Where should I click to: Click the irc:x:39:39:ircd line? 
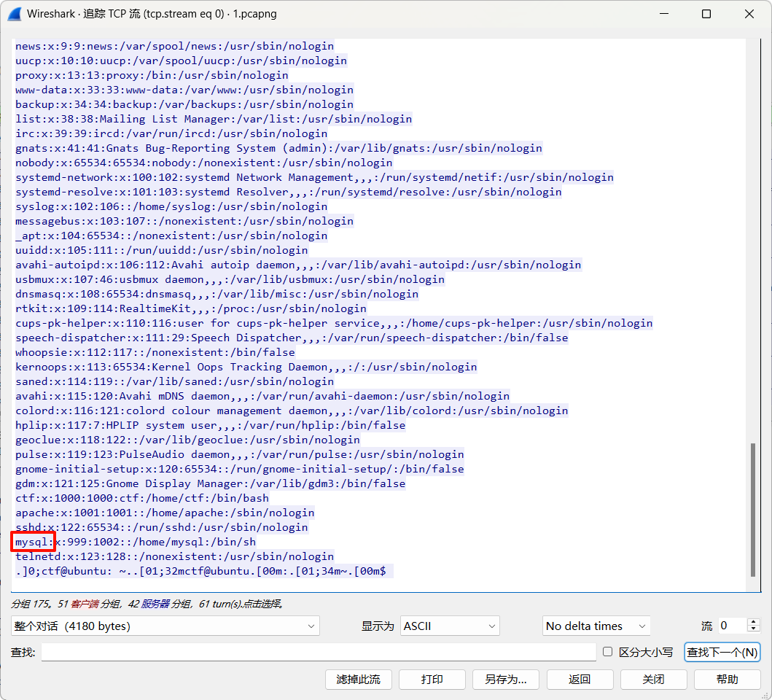[171, 133]
